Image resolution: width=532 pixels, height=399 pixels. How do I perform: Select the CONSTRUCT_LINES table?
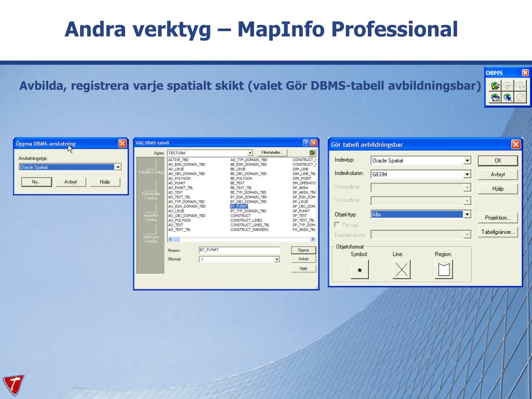point(246,220)
